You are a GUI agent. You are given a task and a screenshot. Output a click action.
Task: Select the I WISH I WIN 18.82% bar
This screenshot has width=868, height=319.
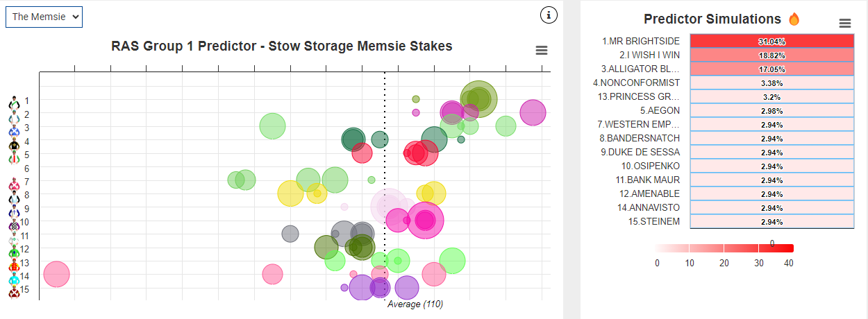coord(772,55)
